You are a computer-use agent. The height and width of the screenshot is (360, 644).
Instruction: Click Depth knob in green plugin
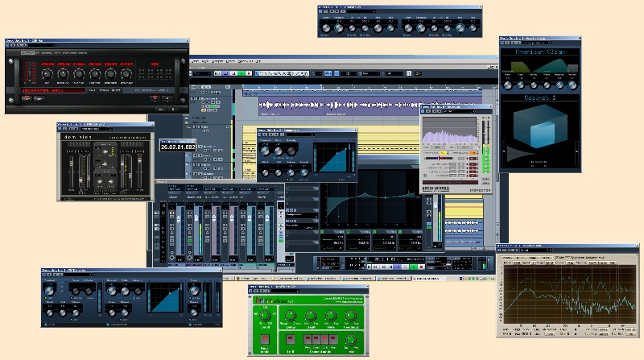(x=311, y=316)
